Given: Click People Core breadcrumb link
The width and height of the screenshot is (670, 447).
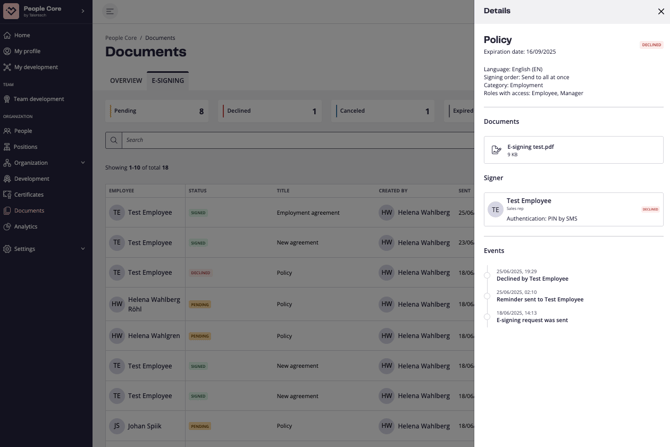Looking at the screenshot, I should pyautogui.click(x=121, y=38).
